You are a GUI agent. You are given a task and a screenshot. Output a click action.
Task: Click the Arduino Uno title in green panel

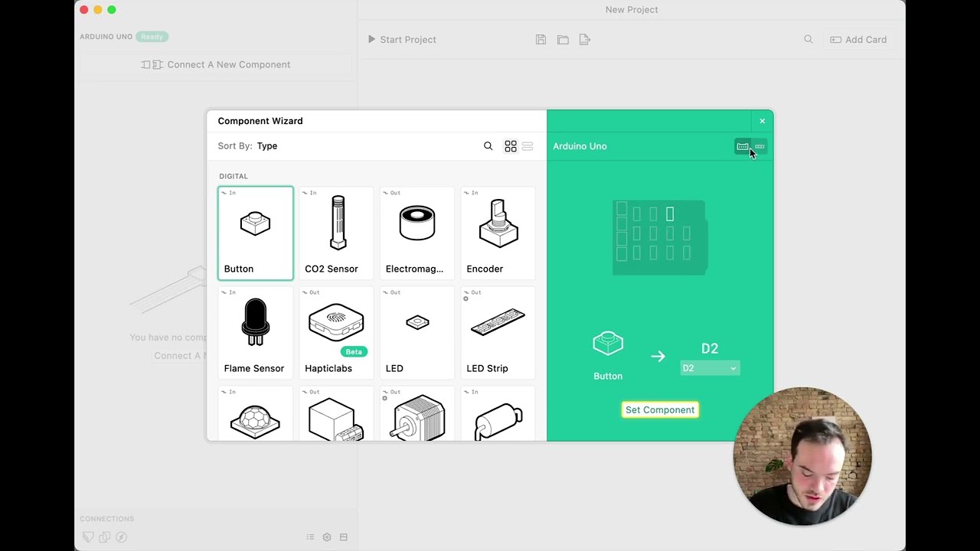pyautogui.click(x=580, y=146)
